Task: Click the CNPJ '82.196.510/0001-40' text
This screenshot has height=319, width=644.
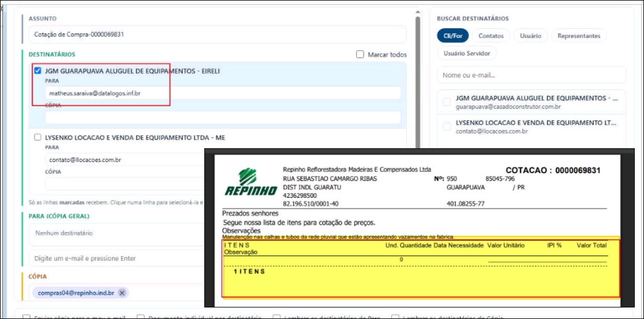Action: [310, 204]
